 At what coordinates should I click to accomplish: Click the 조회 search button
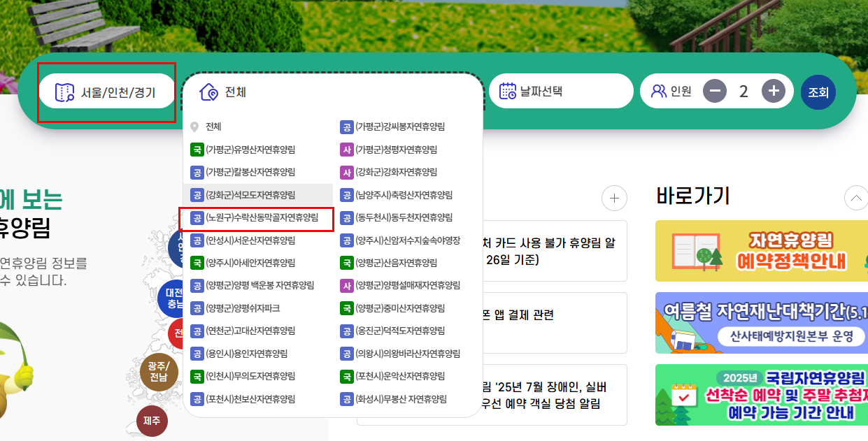[x=818, y=92]
